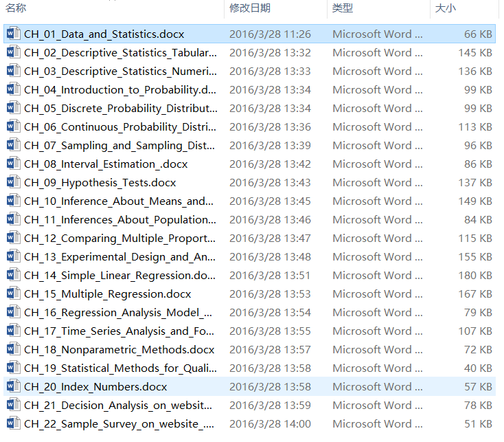Image resolution: width=504 pixels, height=442 pixels.
Task: Click Word icon of CH_21_Decision_Analysis file
Action: (x=14, y=405)
